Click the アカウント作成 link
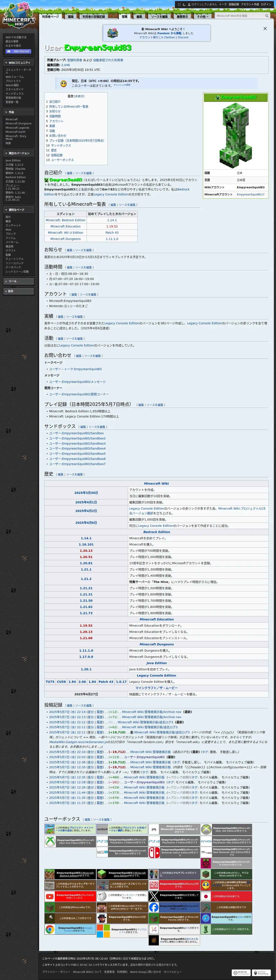 tap(250, 4)
